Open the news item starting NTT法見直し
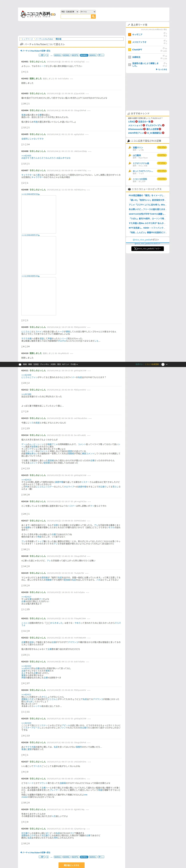 [x=147, y=228]
